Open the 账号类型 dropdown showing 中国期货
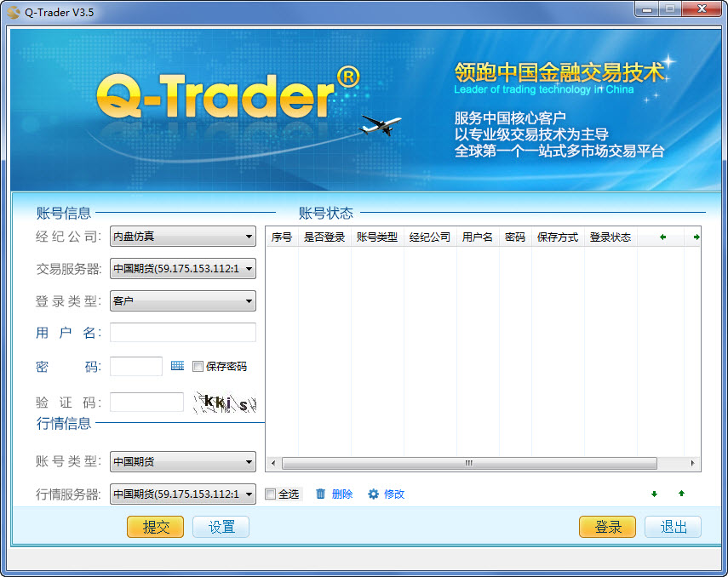The height and width of the screenshot is (577, 728). click(183, 461)
